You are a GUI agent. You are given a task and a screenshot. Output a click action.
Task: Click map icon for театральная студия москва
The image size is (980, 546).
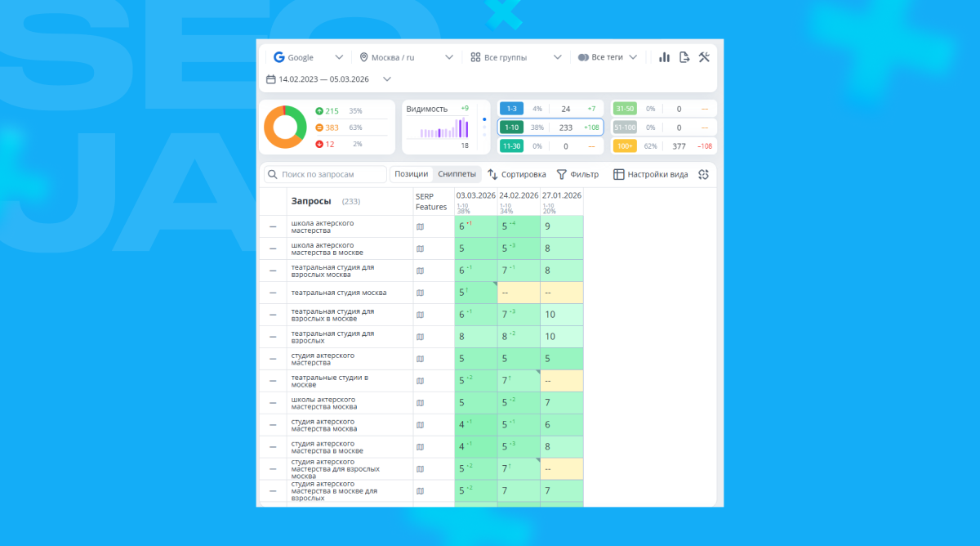coord(421,293)
